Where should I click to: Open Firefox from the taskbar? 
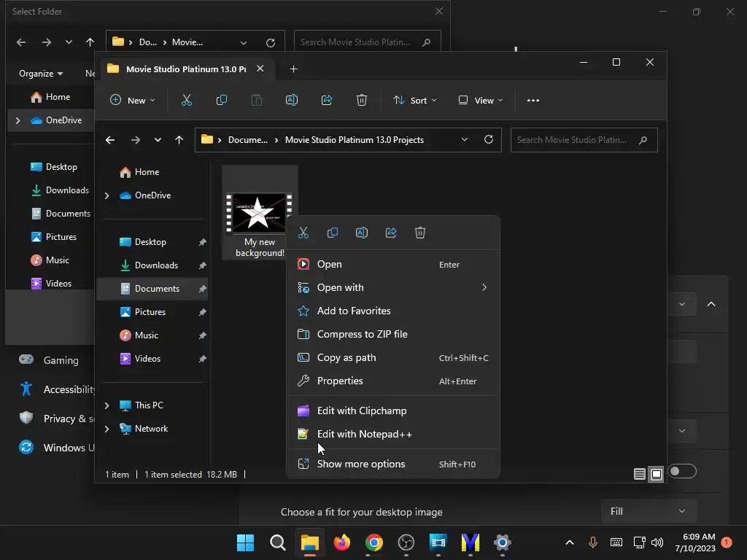342,542
